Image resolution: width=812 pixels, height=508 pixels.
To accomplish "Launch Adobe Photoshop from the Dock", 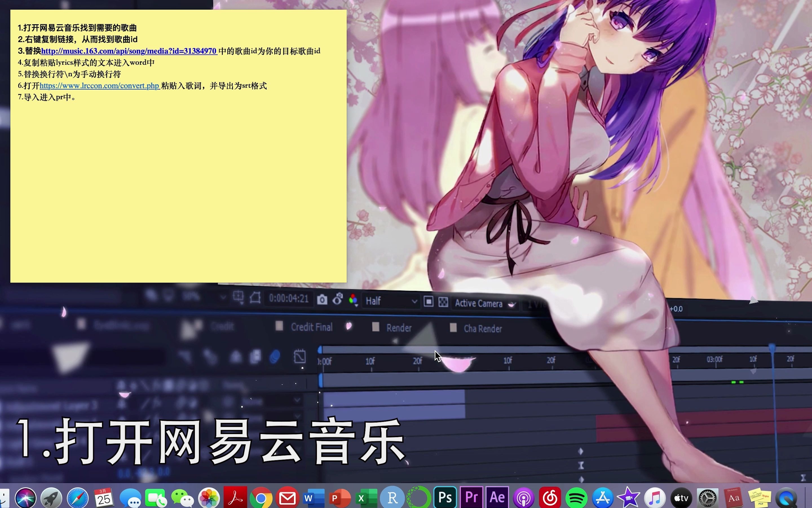I will coord(445,498).
